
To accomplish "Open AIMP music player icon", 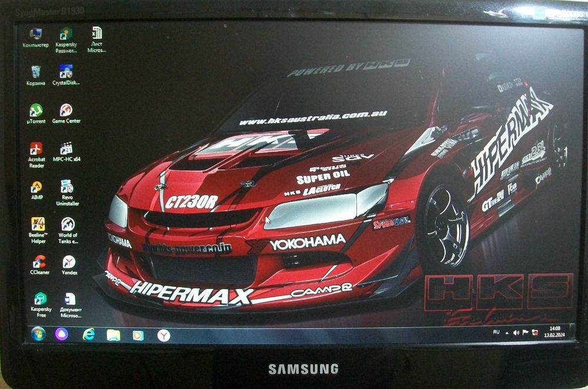I will tap(36, 190).
